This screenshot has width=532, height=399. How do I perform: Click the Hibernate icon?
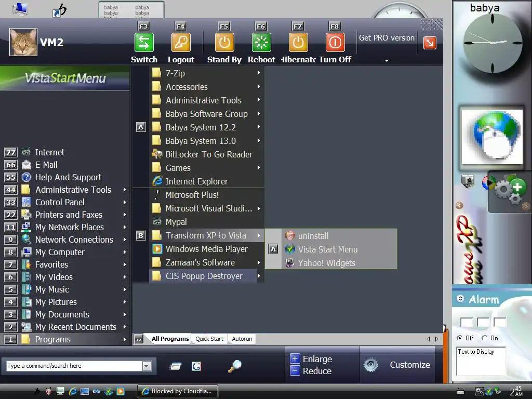pos(298,43)
